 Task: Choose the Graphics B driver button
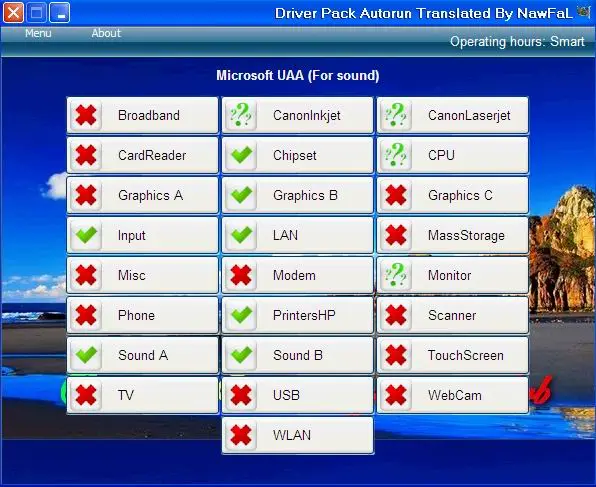(298, 195)
